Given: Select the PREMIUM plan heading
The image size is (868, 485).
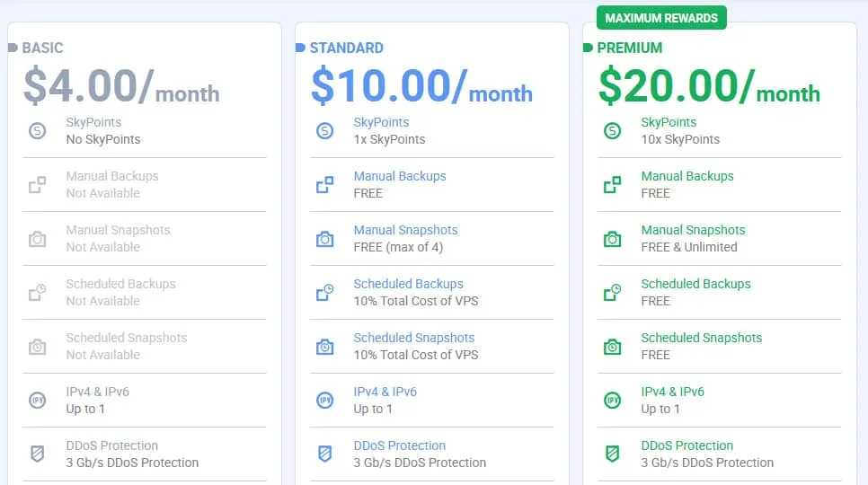Looking at the screenshot, I should point(629,48).
